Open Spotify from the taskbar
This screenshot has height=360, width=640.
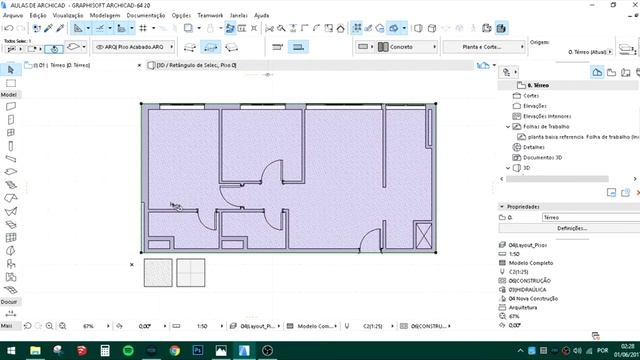tap(128, 351)
